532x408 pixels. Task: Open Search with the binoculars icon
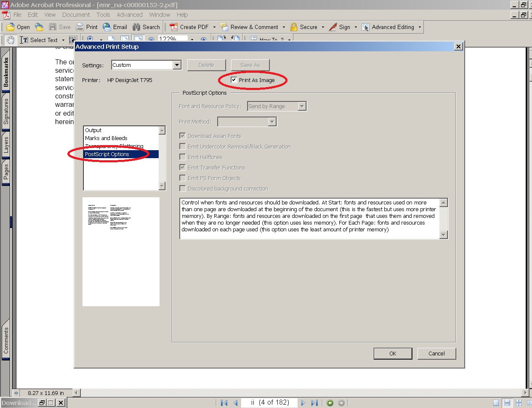(x=136, y=27)
